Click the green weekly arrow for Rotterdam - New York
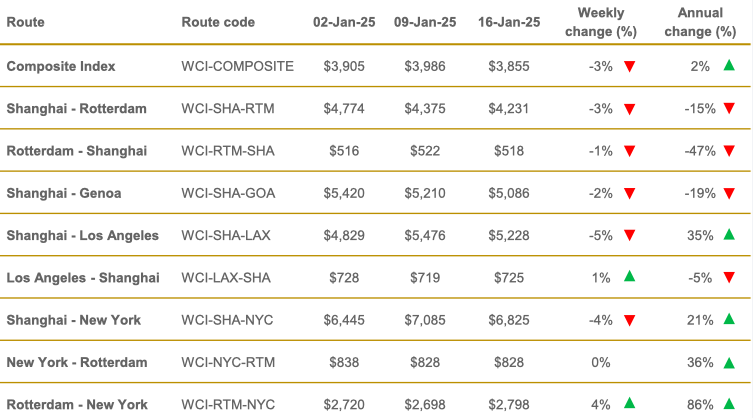Image resolution: width=753 pixels, height=418 pixels. coord(630,403)
